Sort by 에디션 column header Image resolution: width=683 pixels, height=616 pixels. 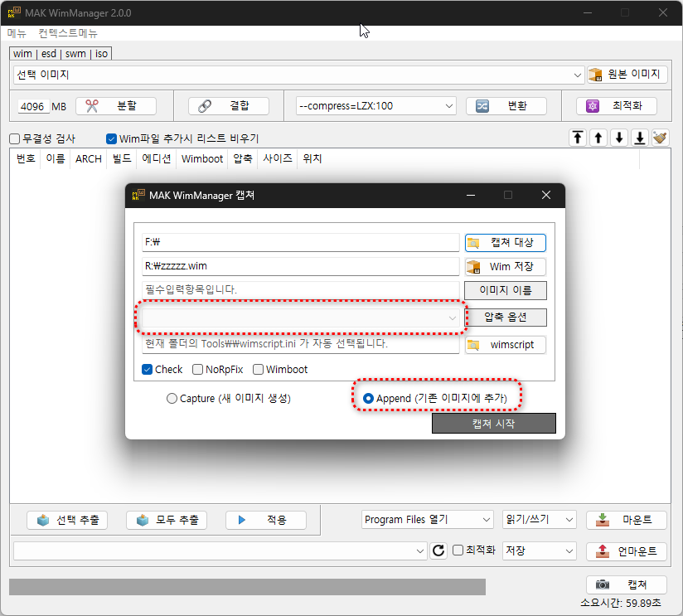157,158
